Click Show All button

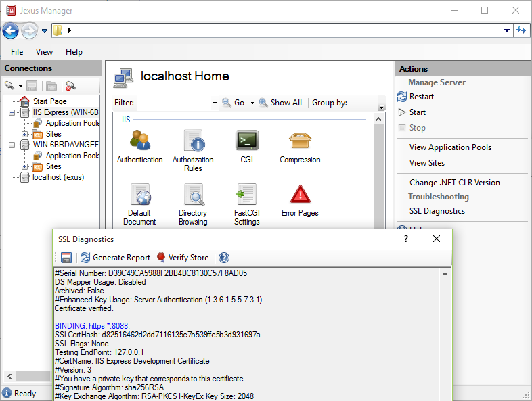click(280, 103)
